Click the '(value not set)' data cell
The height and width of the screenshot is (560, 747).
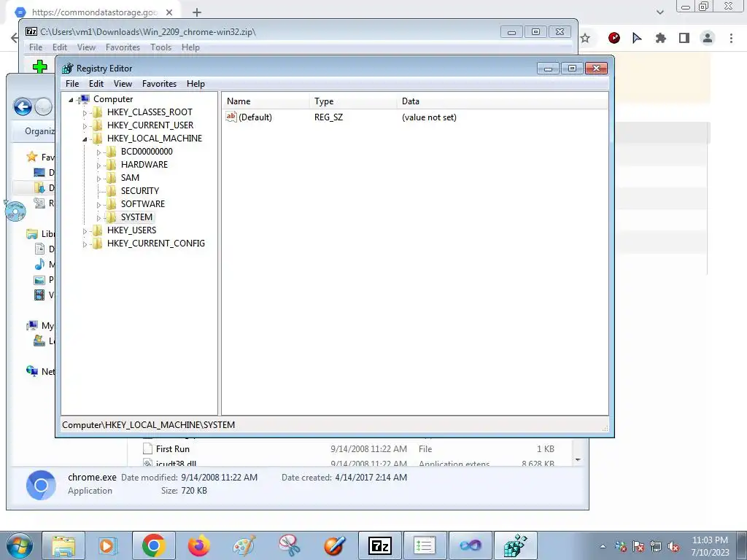(429, 117)
